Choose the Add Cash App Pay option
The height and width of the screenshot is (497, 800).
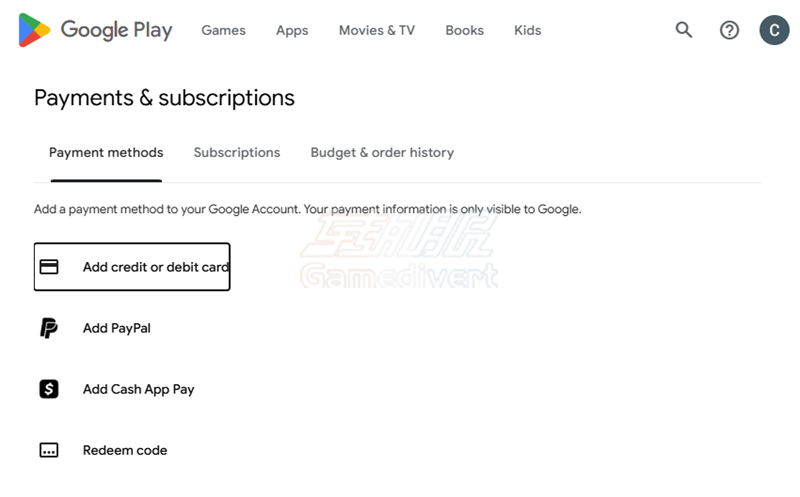point(138,389)
